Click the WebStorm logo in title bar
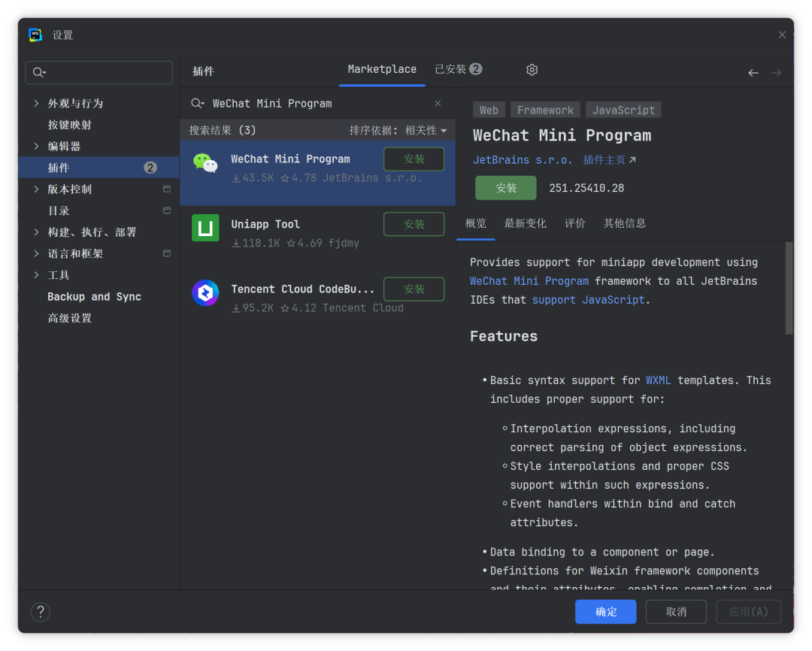Screen dimensions: 812x651 click(35, 35)
